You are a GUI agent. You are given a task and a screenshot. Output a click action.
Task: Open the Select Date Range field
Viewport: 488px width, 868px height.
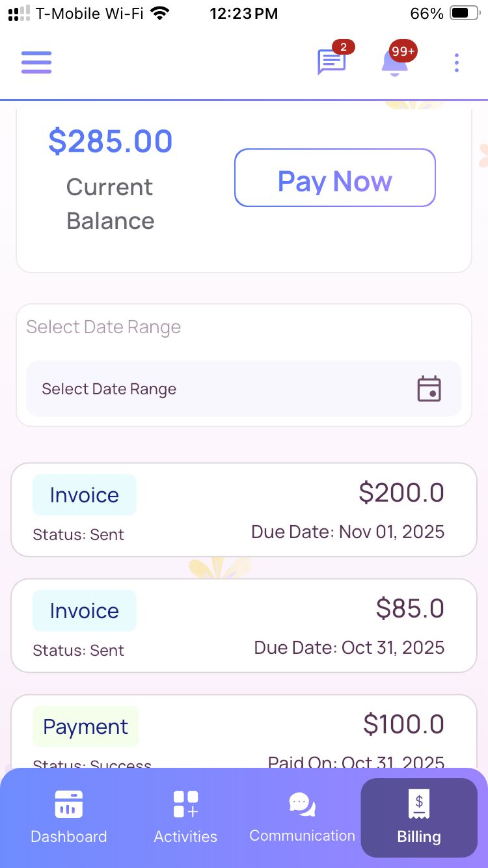pyautogui.click(x=221, y=389)
